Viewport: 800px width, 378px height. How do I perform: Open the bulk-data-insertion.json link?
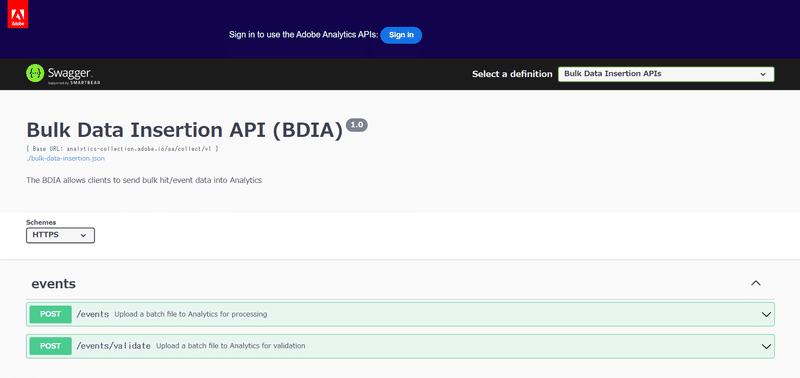(x=66, y=158)
